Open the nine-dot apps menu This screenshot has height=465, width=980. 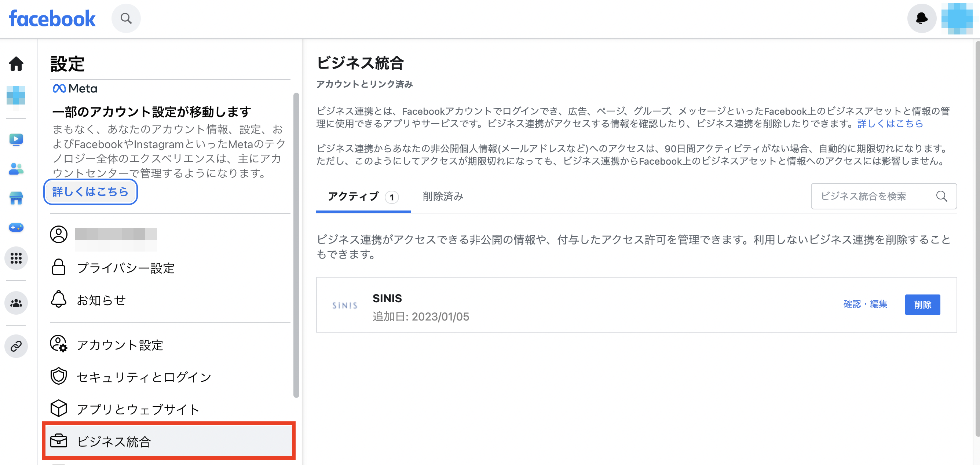pos(16,259)
